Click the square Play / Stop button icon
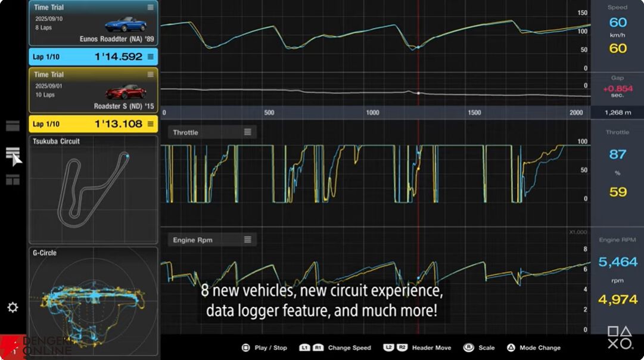Viewport: 644px width, 360px height. 245,347
